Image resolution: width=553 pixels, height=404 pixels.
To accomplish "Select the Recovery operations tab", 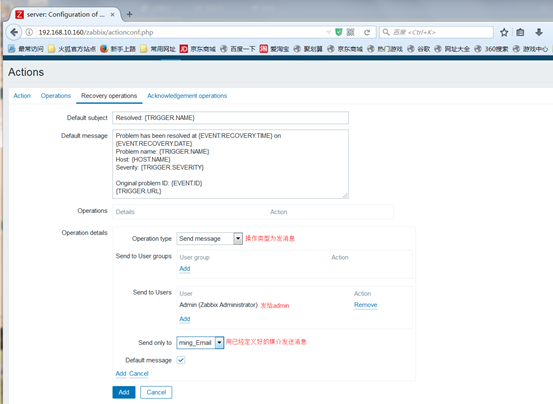I will pos(109,96).
